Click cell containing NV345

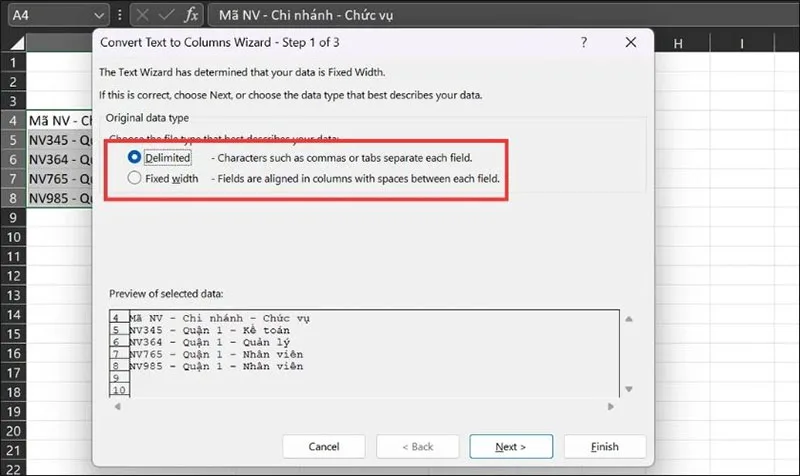point(59,140)
